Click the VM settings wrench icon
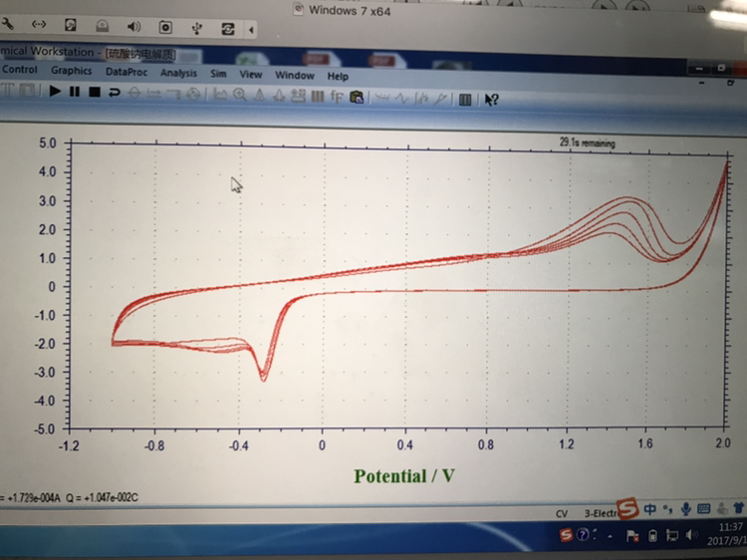747x560 pixels. (x=8, y=24)
